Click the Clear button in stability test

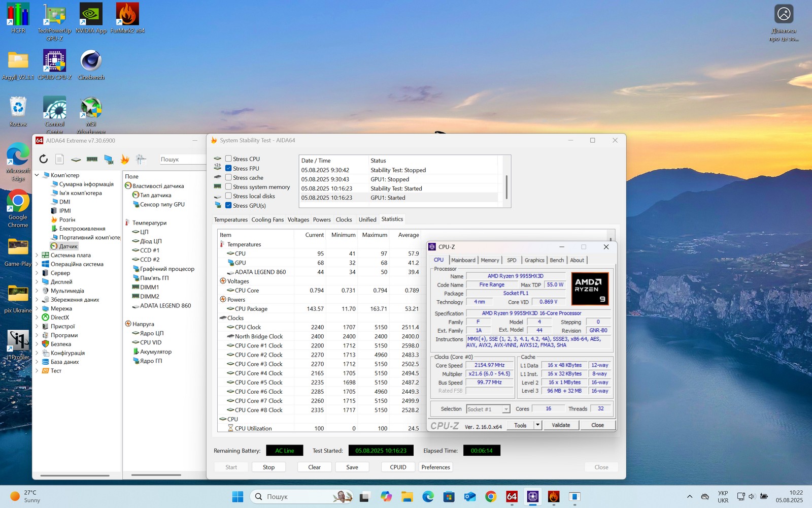[314, 467]
